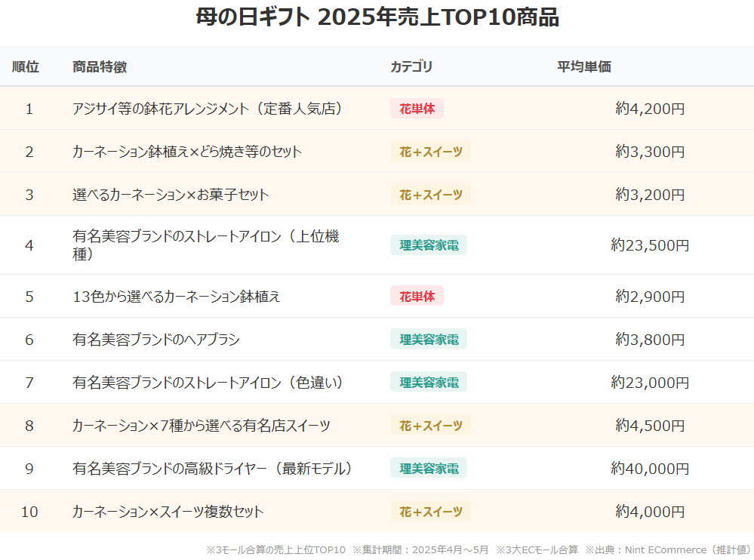Click the 理美容家電 tag in rank 4 row

[428, 245]
